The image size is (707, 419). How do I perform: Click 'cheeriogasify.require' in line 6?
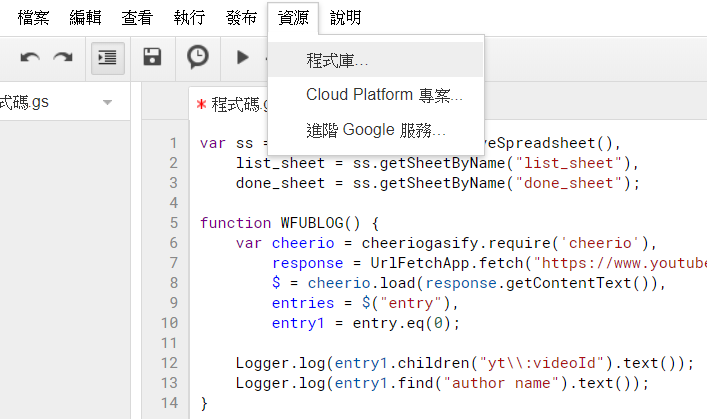tap(456, 243)
